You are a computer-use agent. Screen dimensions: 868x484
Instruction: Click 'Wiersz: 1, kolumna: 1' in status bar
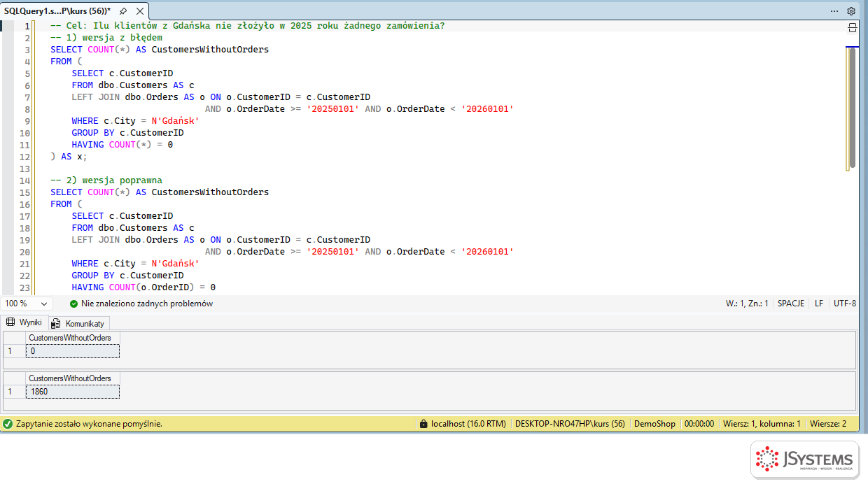762,424
